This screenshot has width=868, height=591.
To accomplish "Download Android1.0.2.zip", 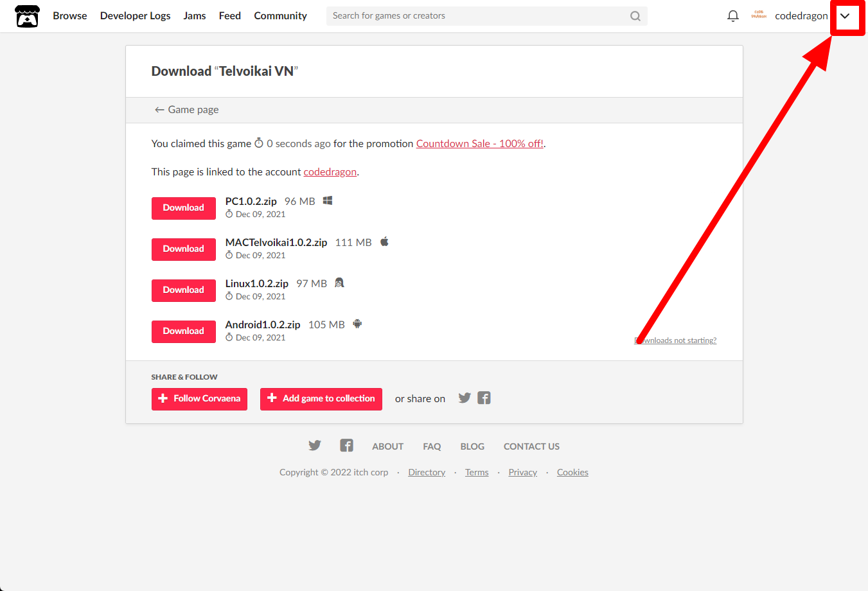I will click(x=184, y=331).
